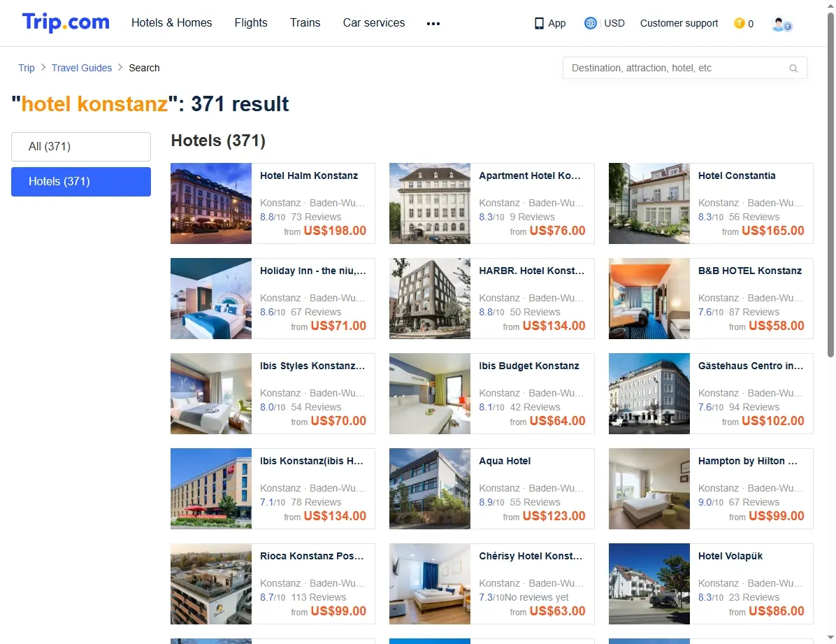
Task: Focus the destination search field
Action: [684, 69]
